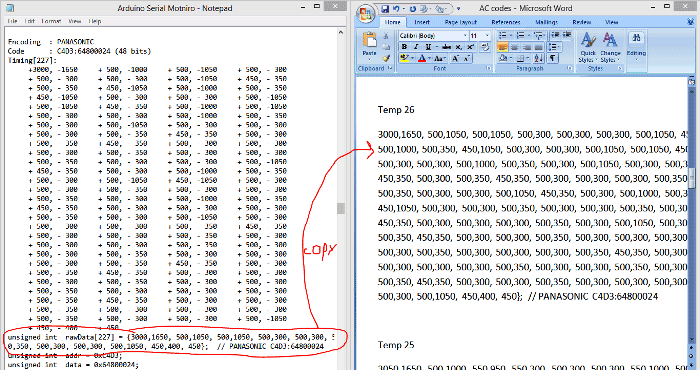The width and height of the screenshot is (700, 370).
Task: Apply numbered list
Action: pyautogui.click(x=522, y=35)
